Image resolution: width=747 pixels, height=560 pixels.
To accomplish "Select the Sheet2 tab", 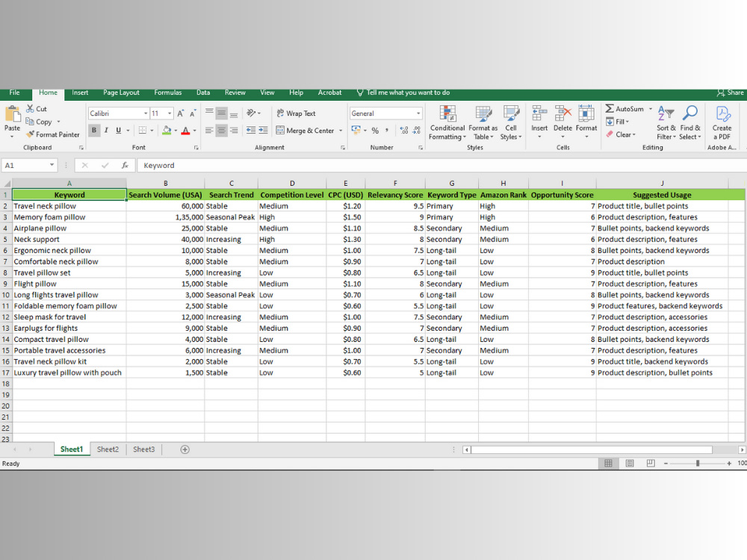I will coord(108,449).
